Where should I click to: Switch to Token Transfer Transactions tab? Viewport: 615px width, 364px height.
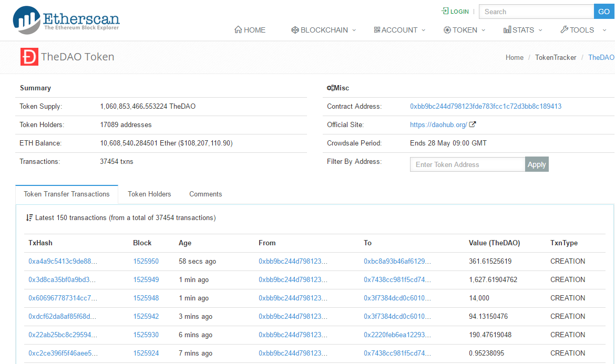[x=67, y=194]
